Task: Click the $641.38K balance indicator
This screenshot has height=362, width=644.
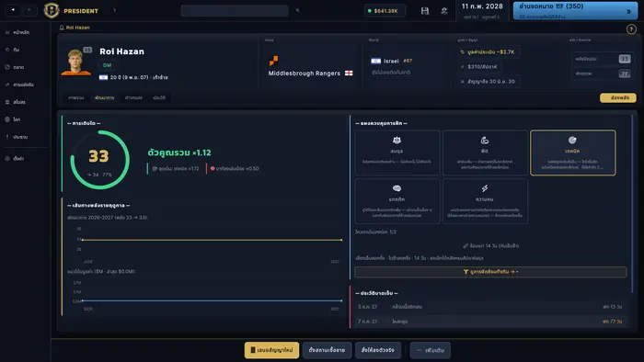Action: pos(385,11)
